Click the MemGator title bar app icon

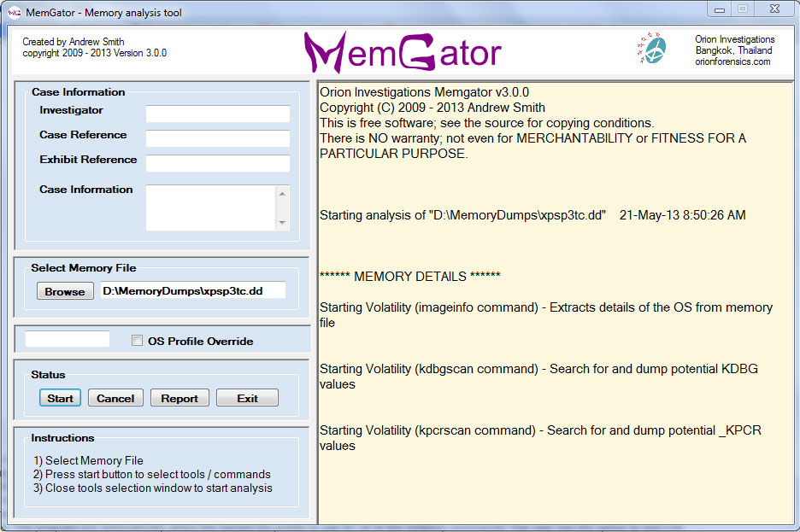pos(15,12)
